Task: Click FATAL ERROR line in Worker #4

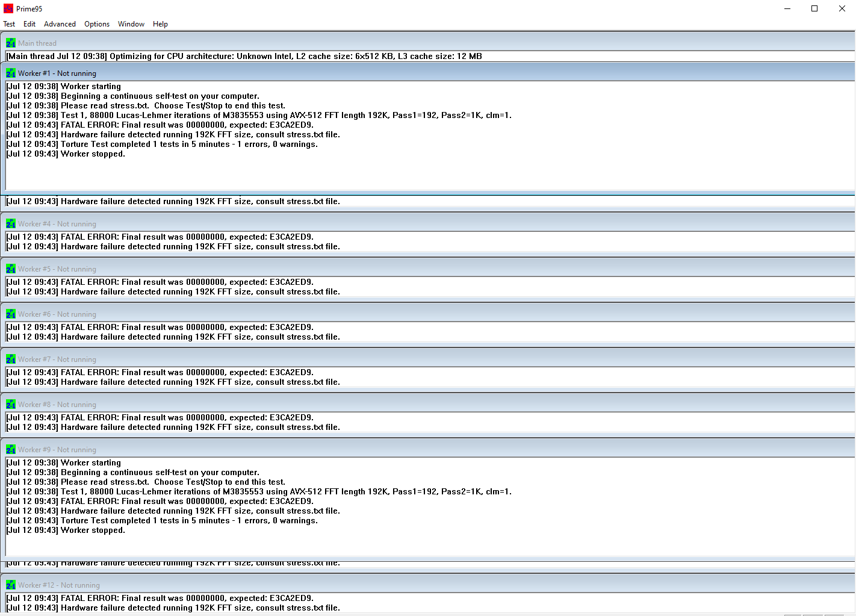Action: (x=160, y=237)
